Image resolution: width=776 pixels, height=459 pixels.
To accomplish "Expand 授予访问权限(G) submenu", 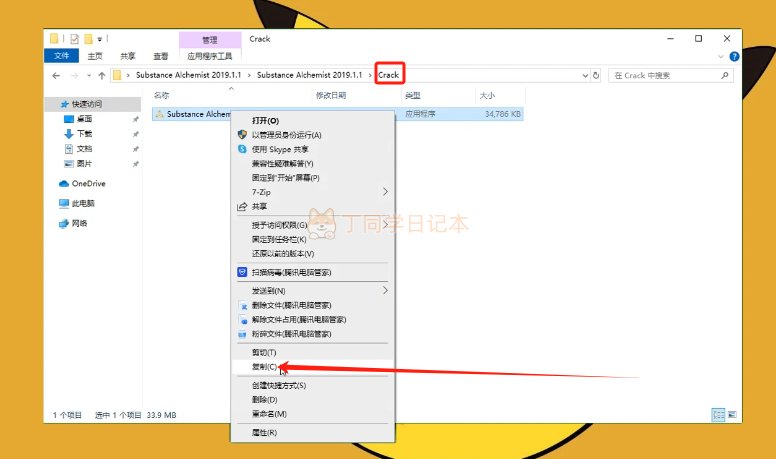I will [x=313, y=225].
